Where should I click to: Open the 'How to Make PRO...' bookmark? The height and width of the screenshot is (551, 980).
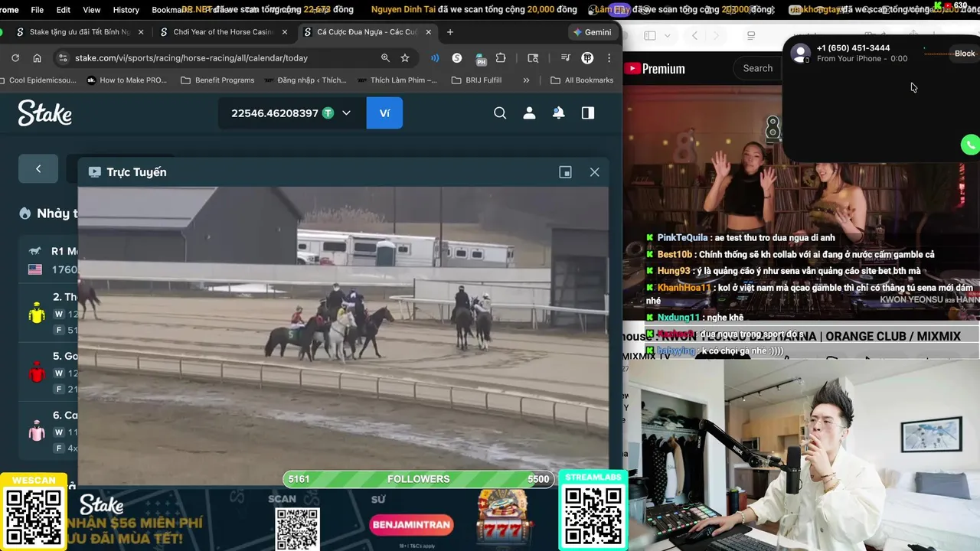click(126, 80)
